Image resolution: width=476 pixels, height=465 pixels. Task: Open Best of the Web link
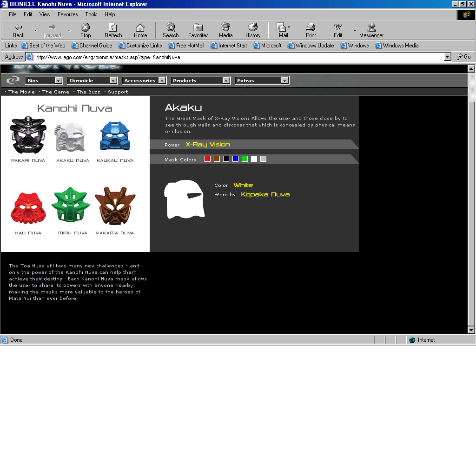43,46
